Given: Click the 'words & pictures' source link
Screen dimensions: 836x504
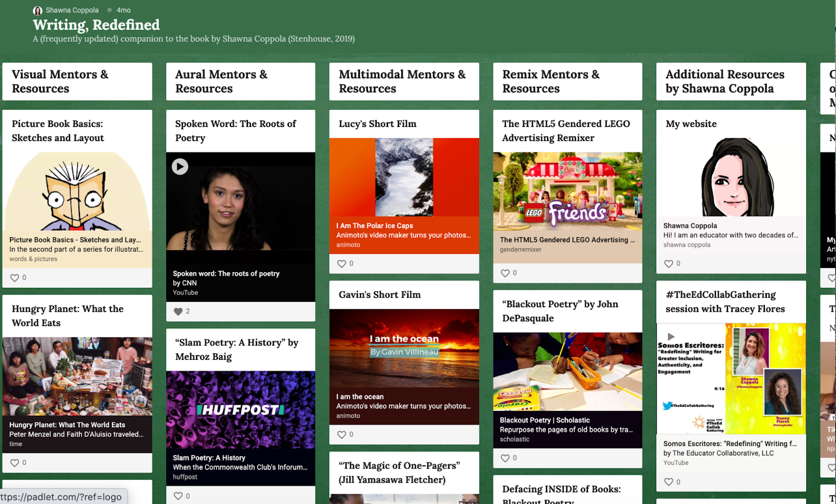Looking at the screenshot, I should tap(33, 259).
